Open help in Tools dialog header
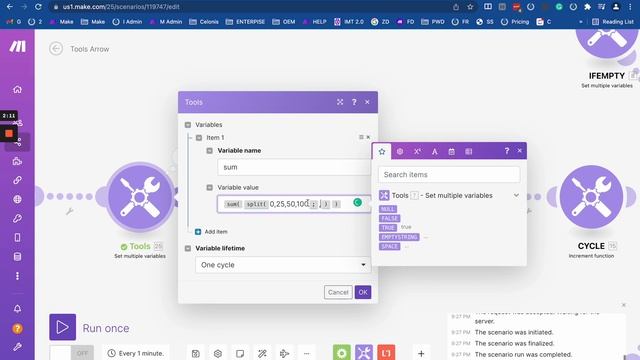Screen dimensions: 640x360 click(x=354, y=102)
